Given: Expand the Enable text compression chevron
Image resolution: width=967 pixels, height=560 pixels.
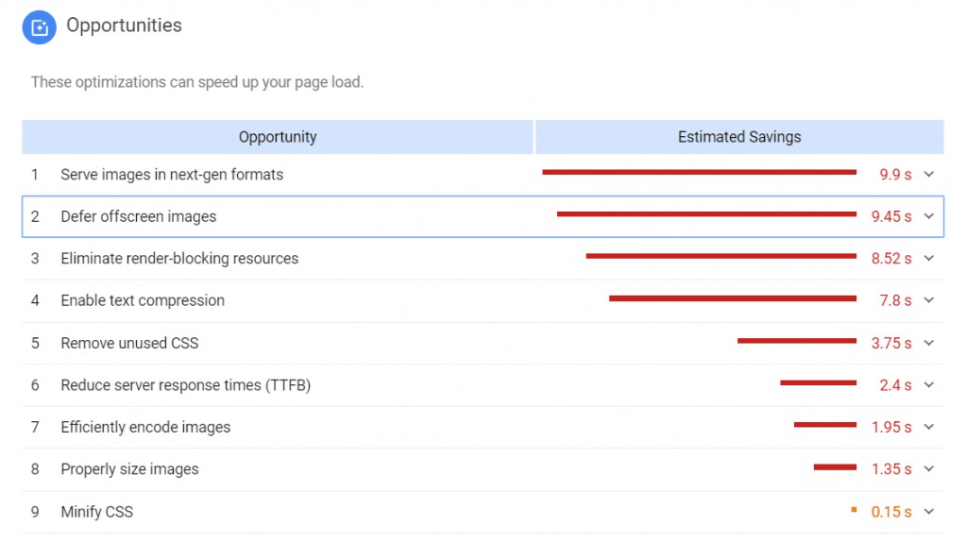Looking at the screenshot, I should pos(929,300).
